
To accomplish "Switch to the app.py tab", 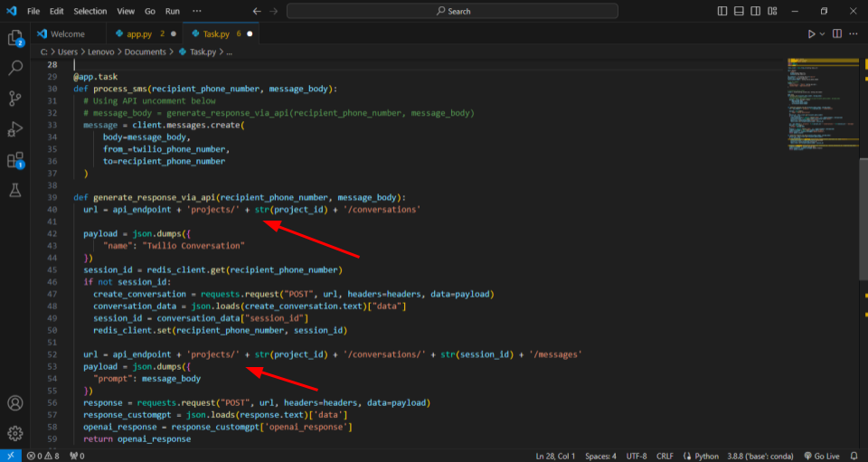I will point(139,33).
